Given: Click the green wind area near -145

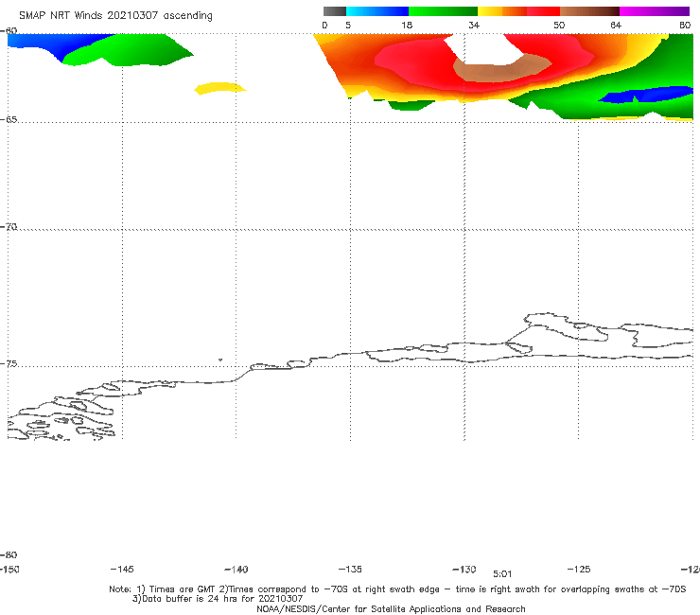Looking at the screenshot, I should (x=130, y=50).
